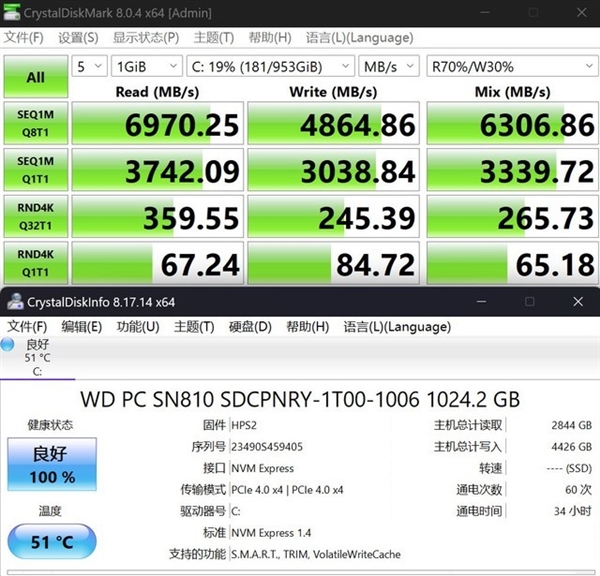The image size is (600, 576).
Task: Open the drive selection dropdown for C:
Action: click(x=269, y=66)
